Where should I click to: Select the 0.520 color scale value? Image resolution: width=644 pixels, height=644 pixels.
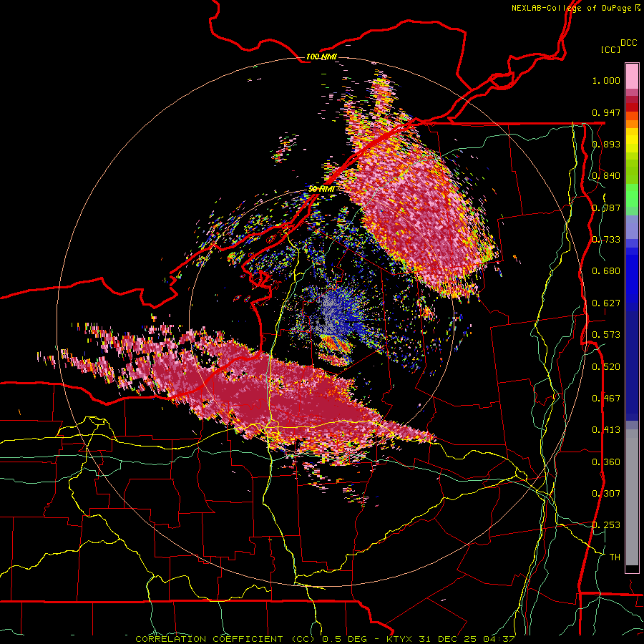pos(606,367)
